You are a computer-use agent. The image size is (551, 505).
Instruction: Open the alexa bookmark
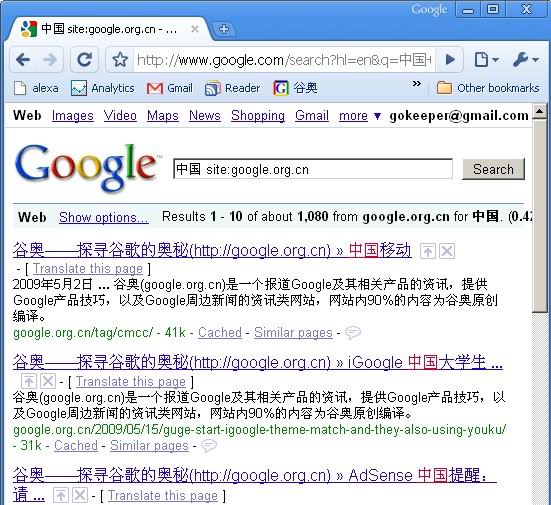click(36, 88)
